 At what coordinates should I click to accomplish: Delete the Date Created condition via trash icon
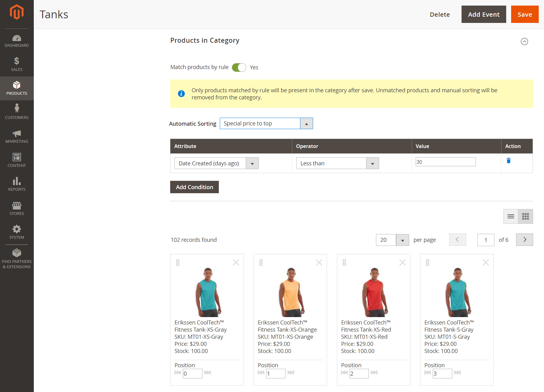(508, 161)
